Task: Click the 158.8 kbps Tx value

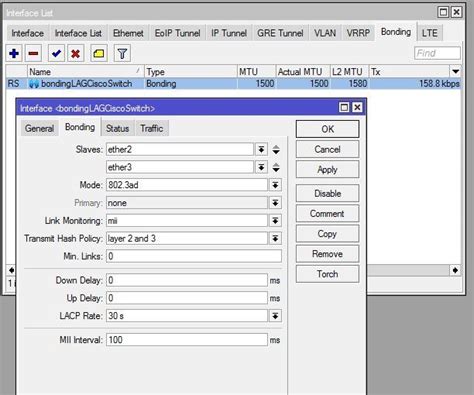Action: tap(439, 84)
